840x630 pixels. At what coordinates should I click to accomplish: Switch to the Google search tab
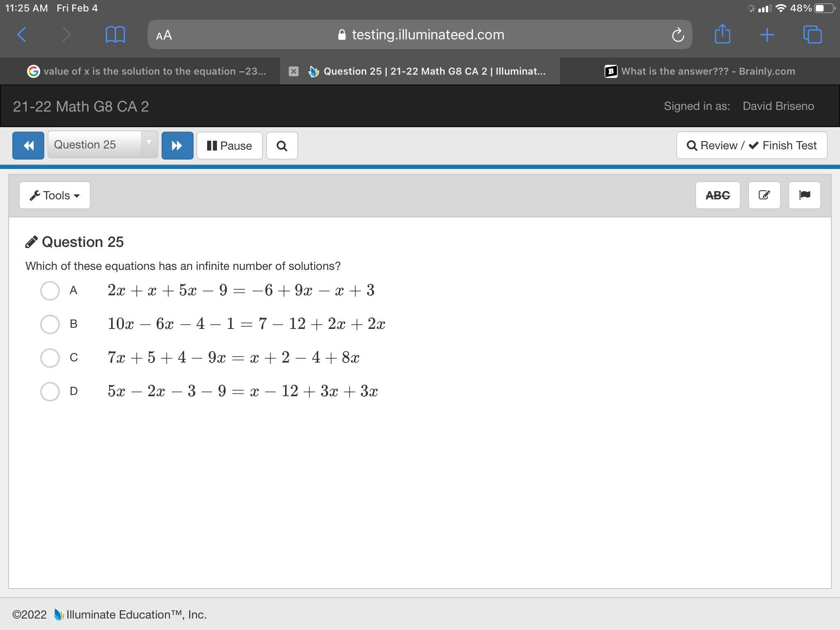(x=147, y=71)
